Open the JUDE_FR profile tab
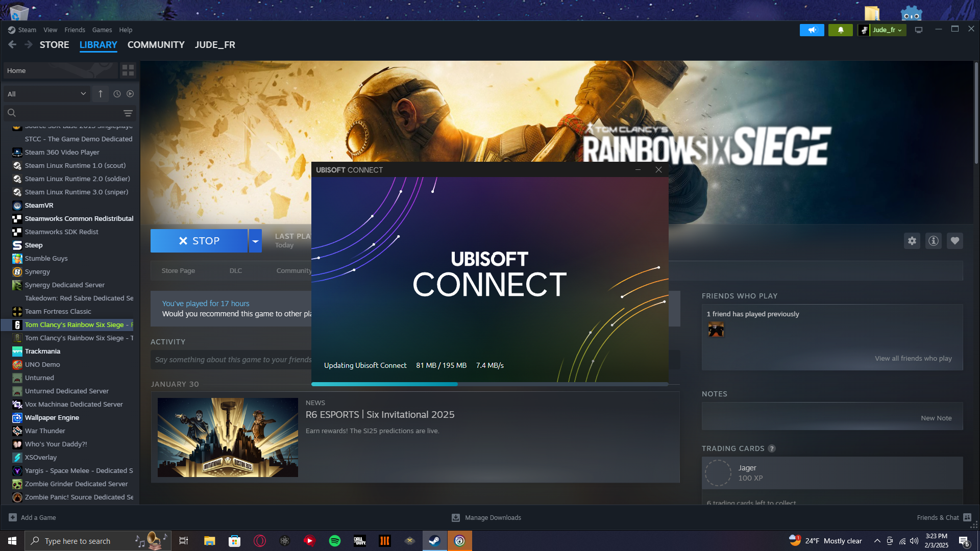The image size is (980, 551). tap(215, 45)
